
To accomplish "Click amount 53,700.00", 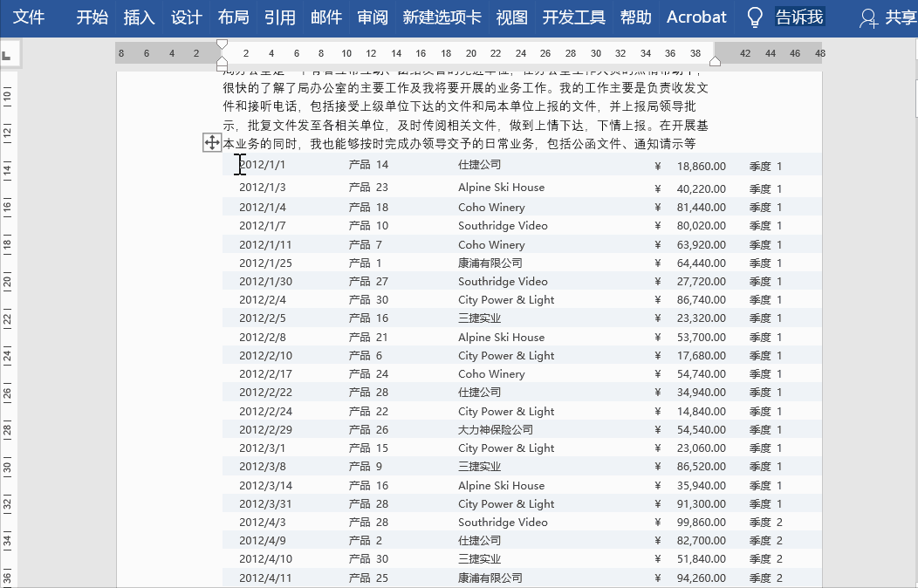I will pos(702,337).
